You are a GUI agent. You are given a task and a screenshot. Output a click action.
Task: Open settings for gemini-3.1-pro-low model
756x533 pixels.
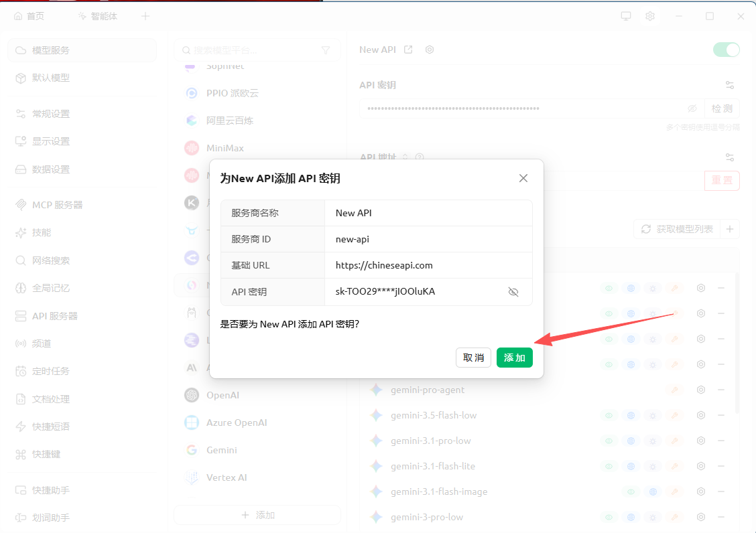[701, 441]
